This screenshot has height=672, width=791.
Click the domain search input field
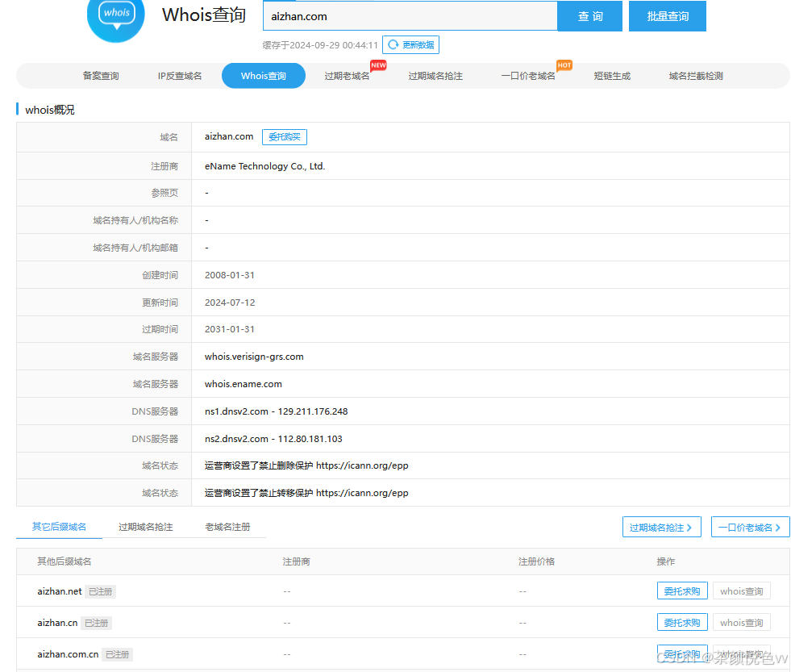point(410,16)
